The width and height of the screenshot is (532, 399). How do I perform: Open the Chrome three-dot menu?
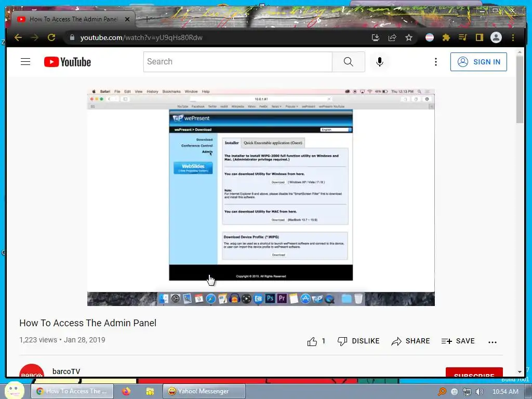point(513,37)
